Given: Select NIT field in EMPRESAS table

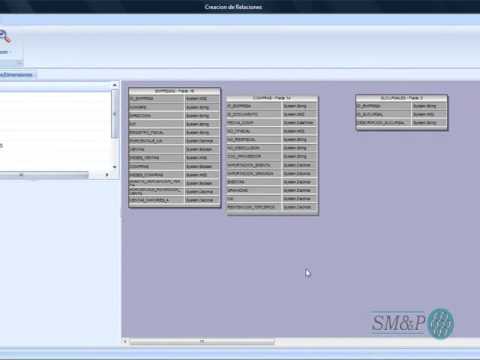Looking at the screenshot, I should pyautogui.click(x=174, y=124).
